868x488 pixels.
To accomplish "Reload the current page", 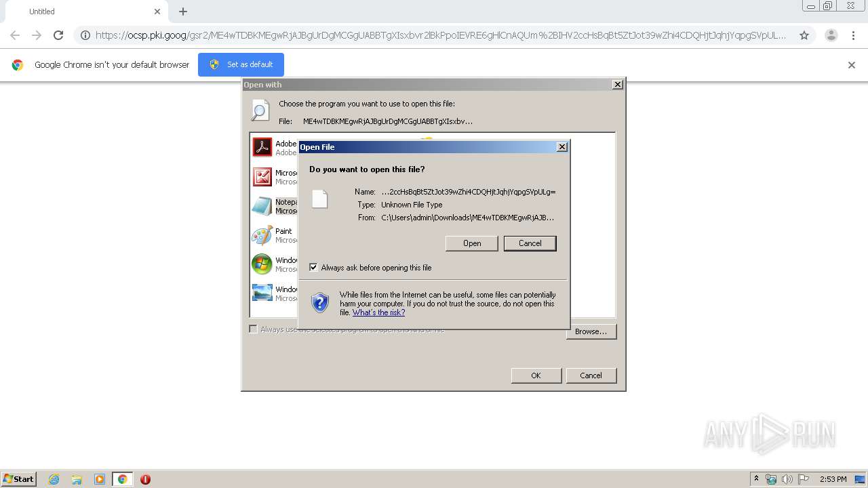I will (58, 35).
